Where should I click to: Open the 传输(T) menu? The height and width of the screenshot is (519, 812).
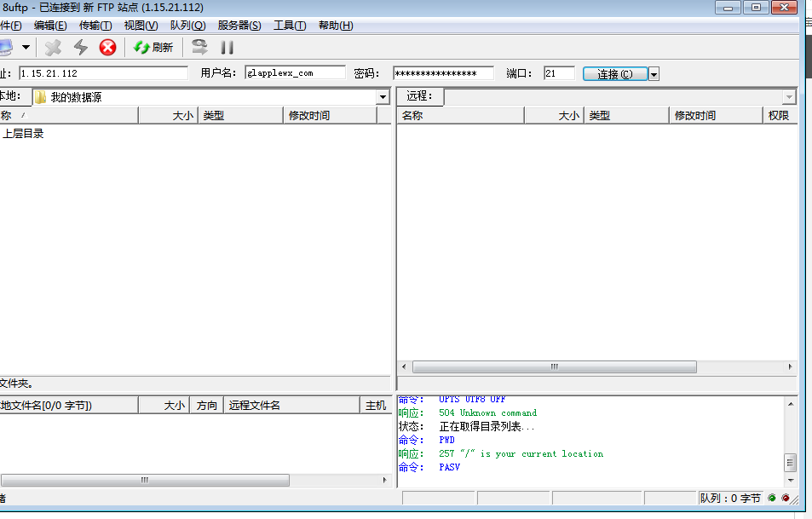click(x=95, y=26)
